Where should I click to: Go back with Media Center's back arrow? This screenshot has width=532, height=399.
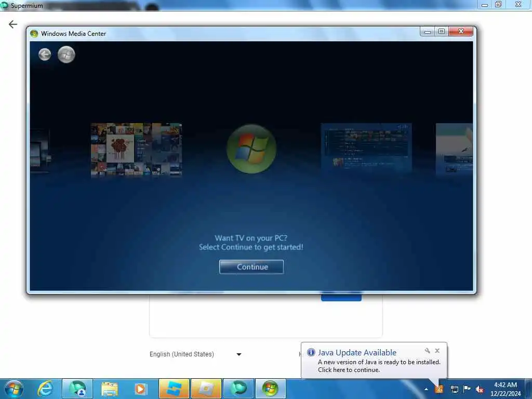(x=45, y=54)
